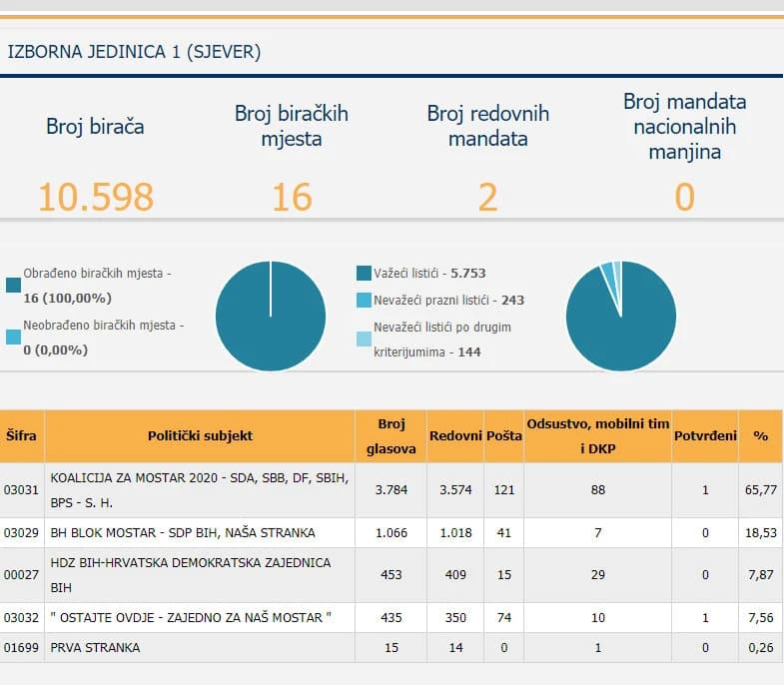Click the '%' column header
The width and height of the screenshot is (784, 685).
coord(760,436)
